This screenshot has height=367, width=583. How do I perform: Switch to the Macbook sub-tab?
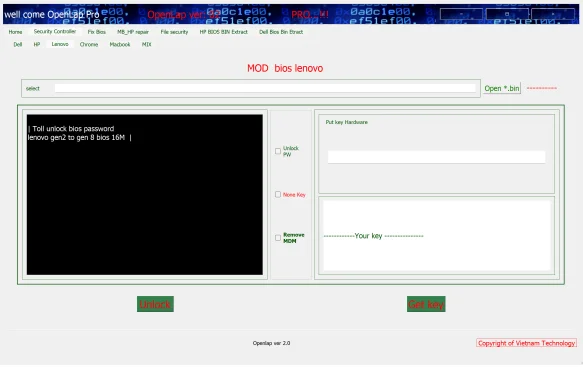coord(120,44)
